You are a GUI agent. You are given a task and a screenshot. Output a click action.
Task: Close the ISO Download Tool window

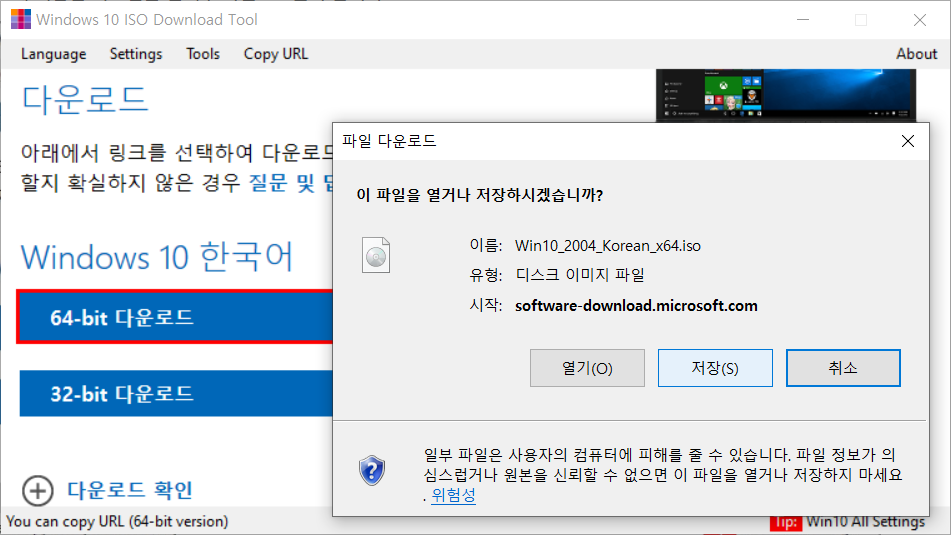(x=919, y=19)
